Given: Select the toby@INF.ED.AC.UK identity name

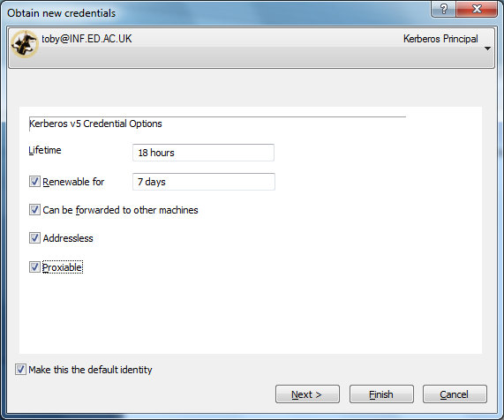Looking at the screenshot, I should coord(87,39).
